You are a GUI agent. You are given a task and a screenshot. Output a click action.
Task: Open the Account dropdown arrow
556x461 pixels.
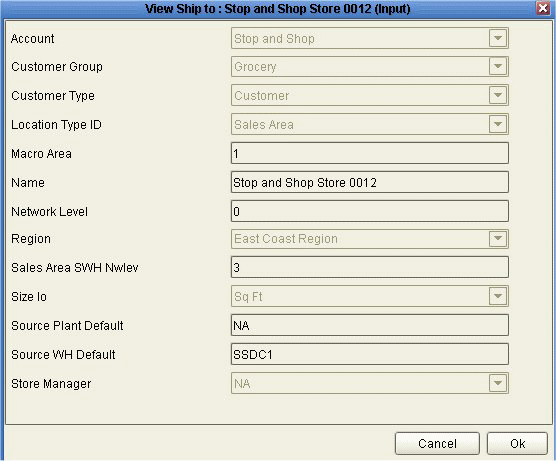click(497, 38)
